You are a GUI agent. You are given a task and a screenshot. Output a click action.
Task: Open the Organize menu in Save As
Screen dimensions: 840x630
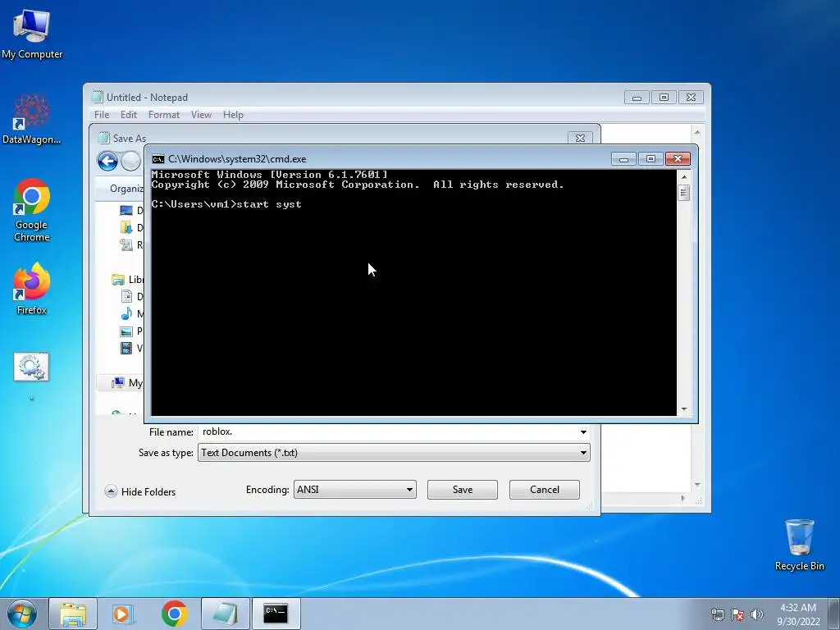[126, 189]
